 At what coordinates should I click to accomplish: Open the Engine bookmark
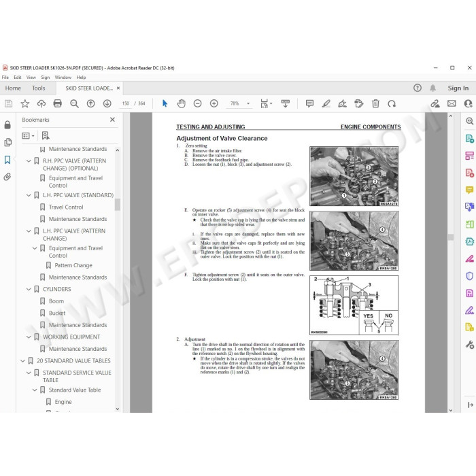(63, 402)
